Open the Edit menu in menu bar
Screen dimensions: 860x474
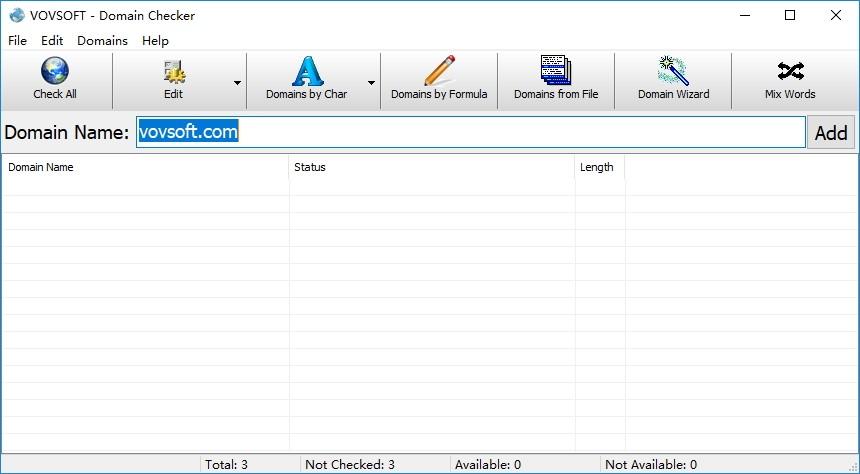52,41
